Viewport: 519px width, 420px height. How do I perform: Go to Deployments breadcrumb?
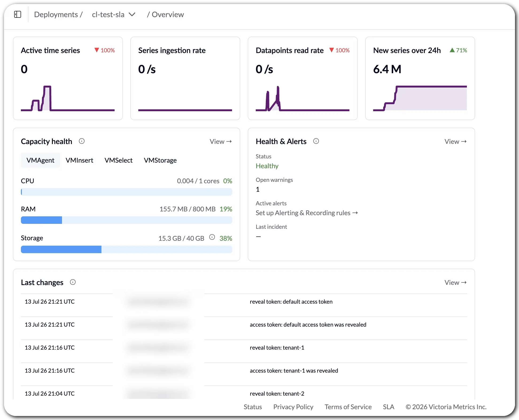[x=56, y=15]
